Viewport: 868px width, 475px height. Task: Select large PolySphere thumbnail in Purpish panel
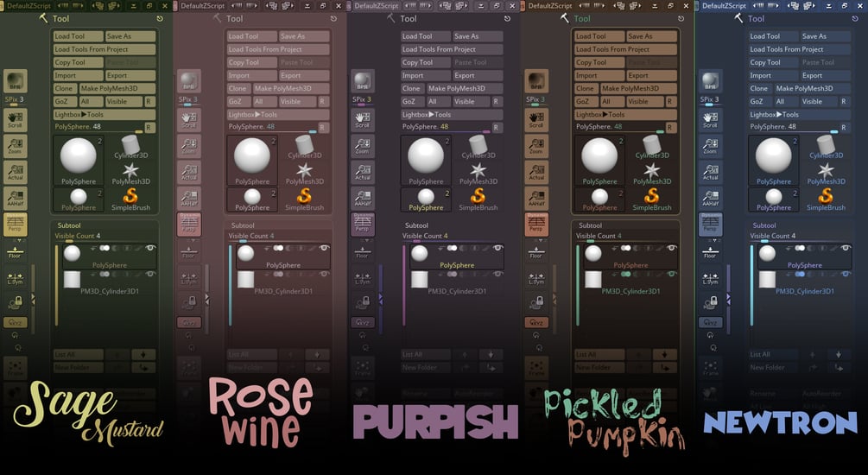click(426, 161)
